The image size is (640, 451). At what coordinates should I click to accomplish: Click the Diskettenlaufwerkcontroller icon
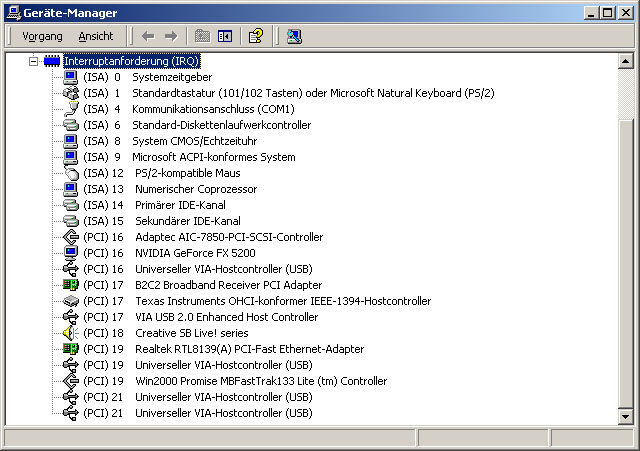pyautogui.click(x=71, y=125)
